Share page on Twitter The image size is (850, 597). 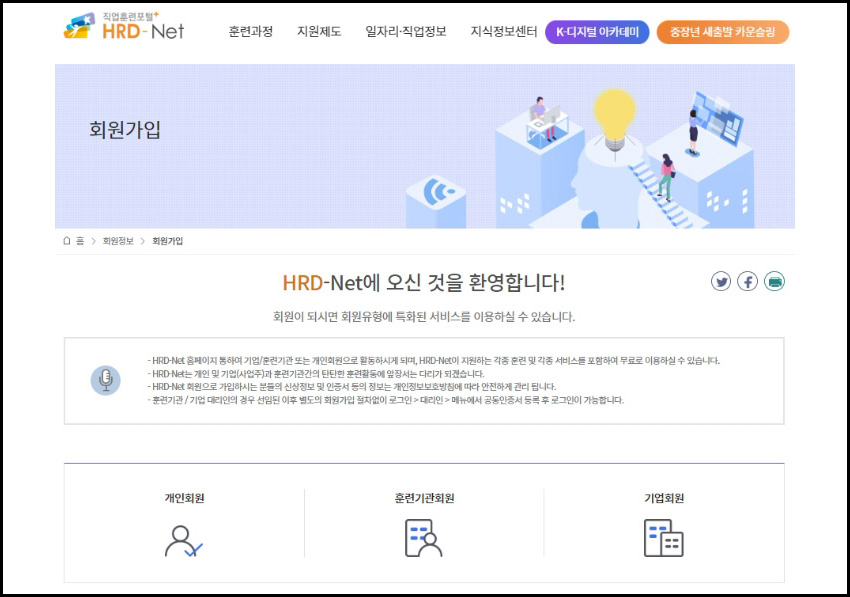tap(721, 281)
